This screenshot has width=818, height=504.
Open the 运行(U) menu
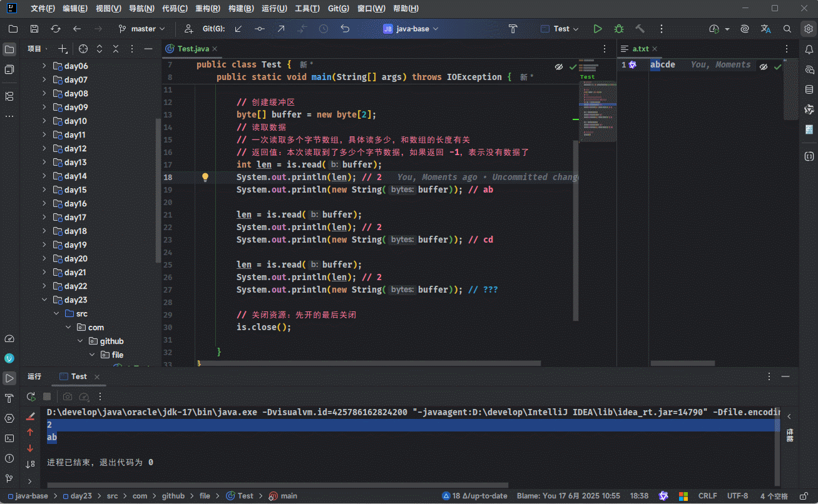274,9
